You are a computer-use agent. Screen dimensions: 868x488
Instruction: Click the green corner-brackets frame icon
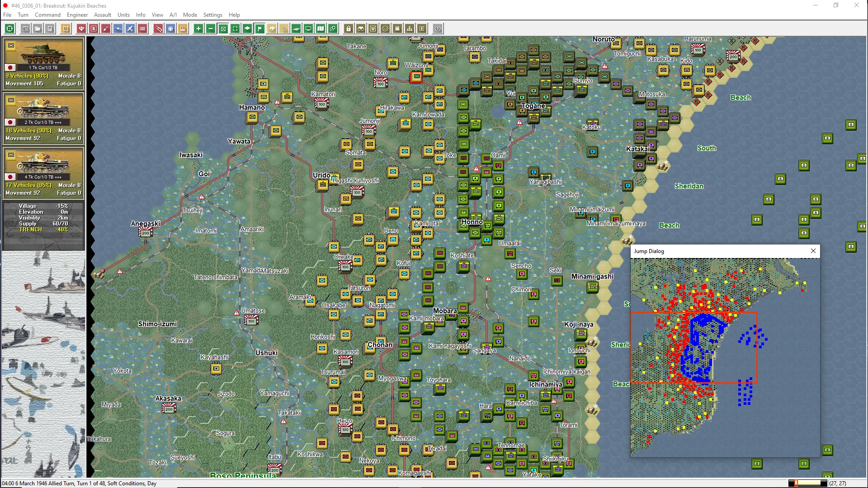[x=235, y=29]
